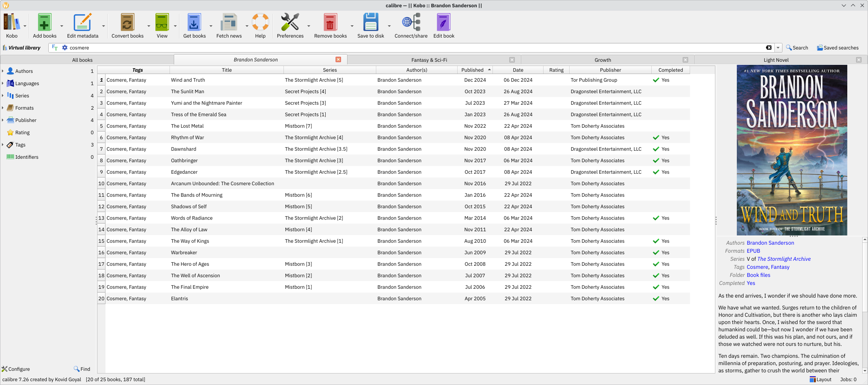Select Completed Yes cell for Edgedancer
The height and width of the screenshot is (385, 868).
pyautogui.click(x=670, y=172)
